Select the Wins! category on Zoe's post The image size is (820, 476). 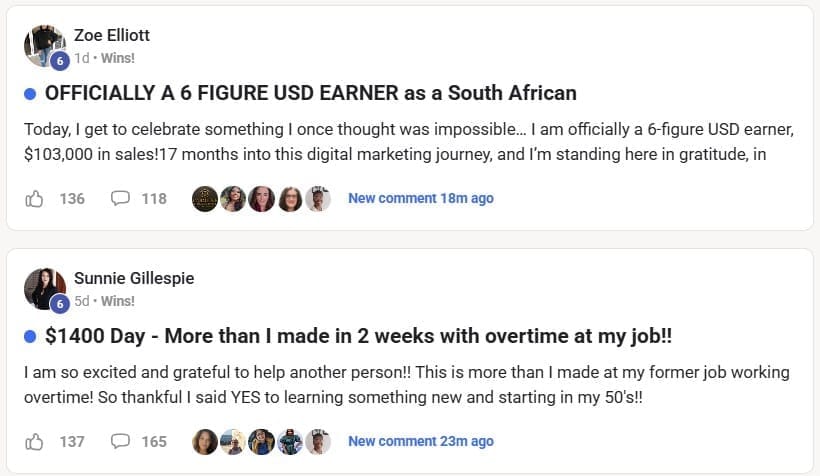[x=118, y=58]
